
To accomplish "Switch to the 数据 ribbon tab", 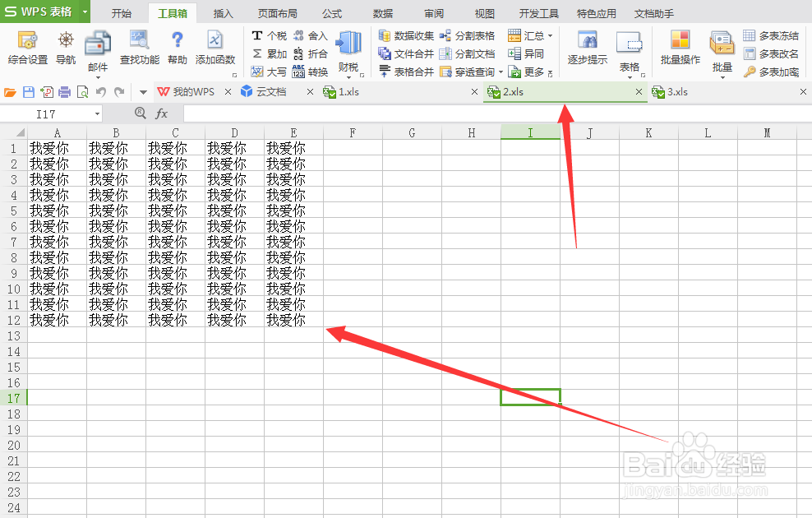I will [x=383, y=13].
